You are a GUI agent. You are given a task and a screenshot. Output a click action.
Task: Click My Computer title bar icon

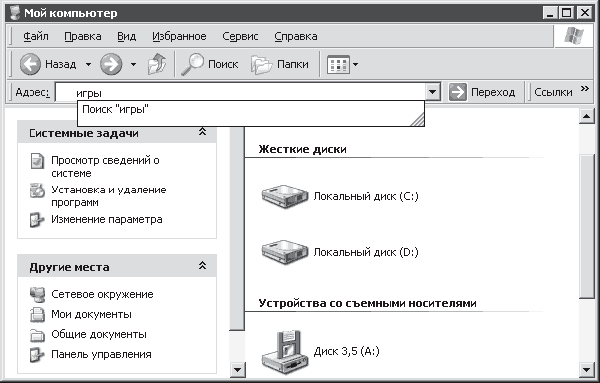[15, 13]
